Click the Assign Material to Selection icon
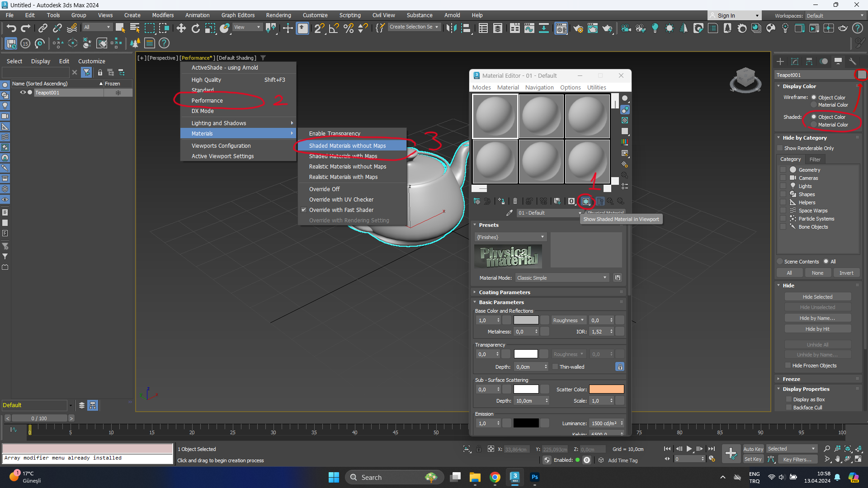This screenshot has width=868, height=488. click(501, 201)
